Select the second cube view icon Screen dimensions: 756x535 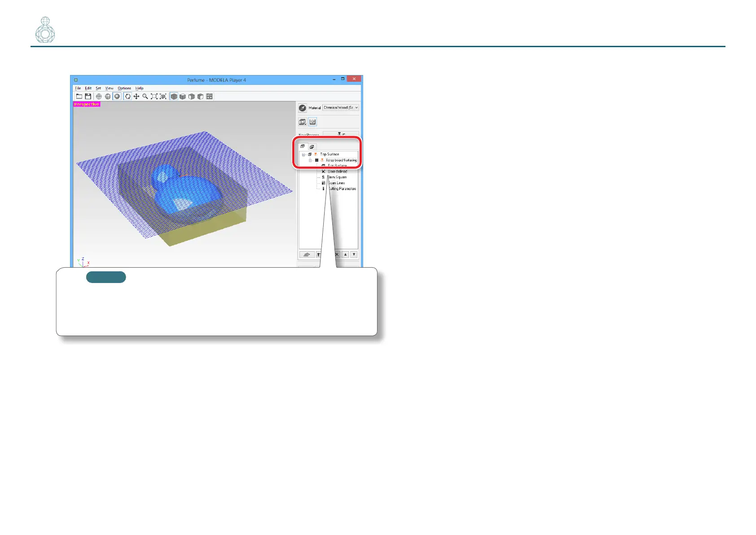[183, 96]
